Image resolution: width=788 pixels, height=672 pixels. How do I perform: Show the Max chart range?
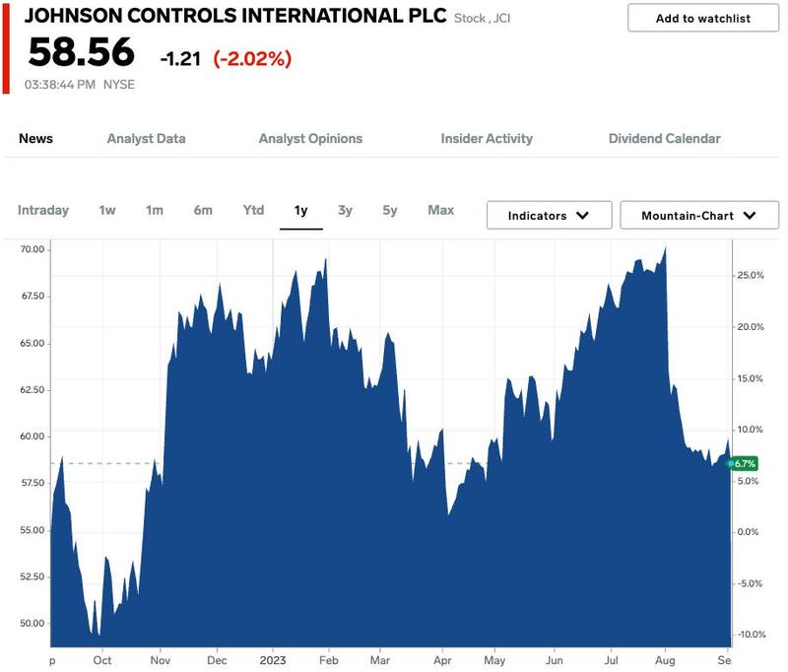tap(440, 210)
